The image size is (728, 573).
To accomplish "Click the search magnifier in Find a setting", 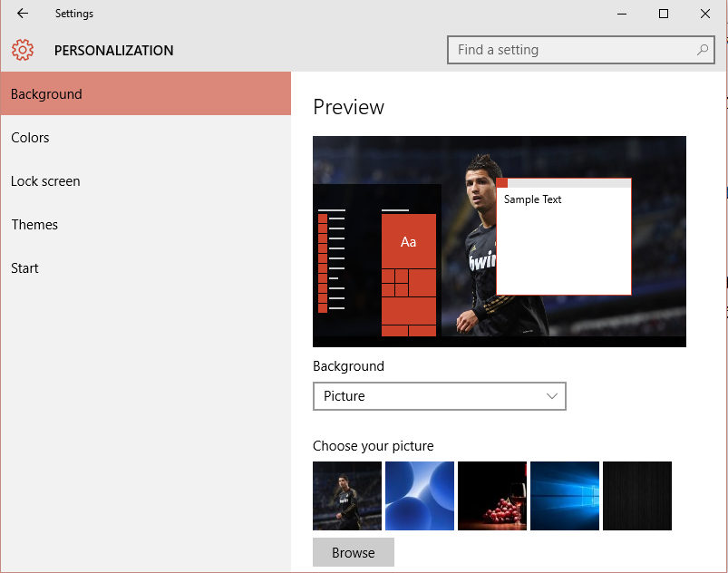I will (x=702, y=50).
